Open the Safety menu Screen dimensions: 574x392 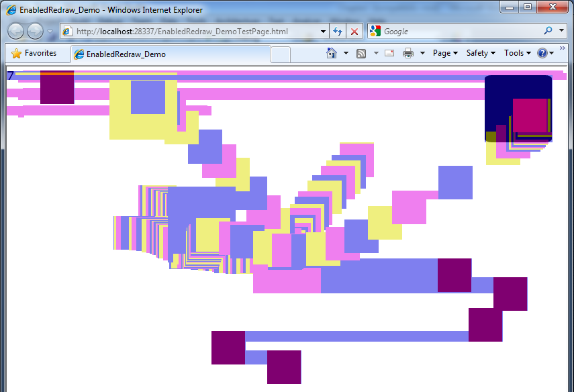[481, 53]
